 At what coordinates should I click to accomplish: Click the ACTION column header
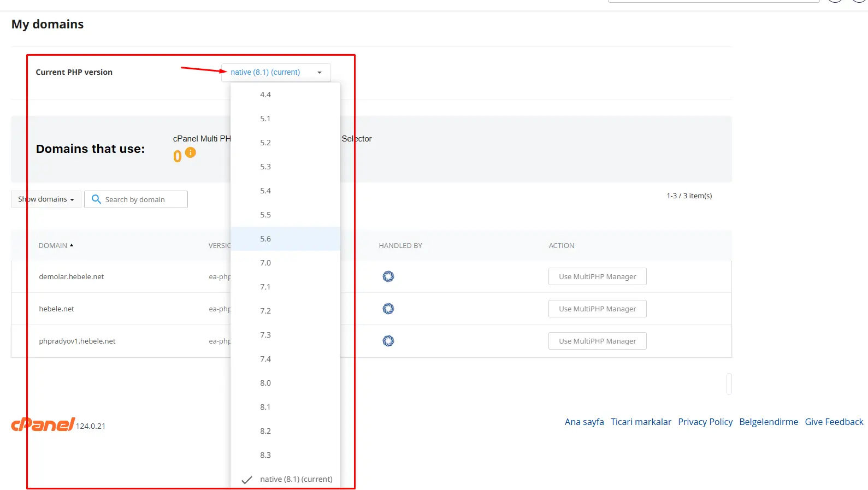pos(562,246)
